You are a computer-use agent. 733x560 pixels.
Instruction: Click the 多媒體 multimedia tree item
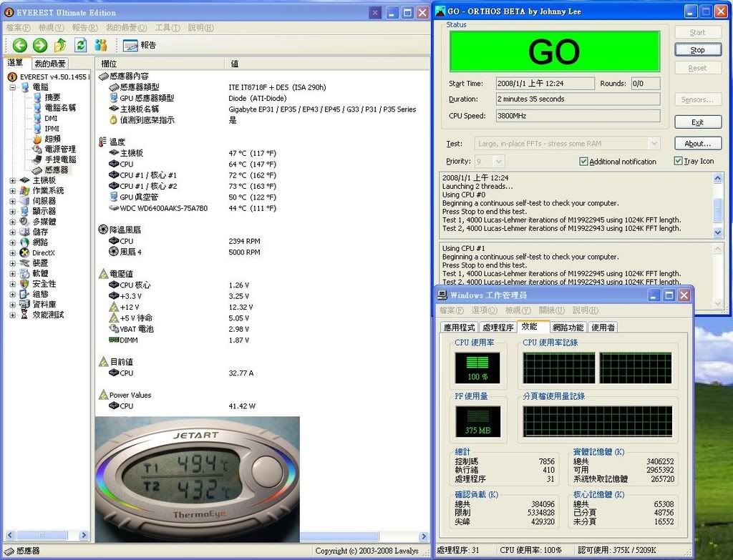44,222
